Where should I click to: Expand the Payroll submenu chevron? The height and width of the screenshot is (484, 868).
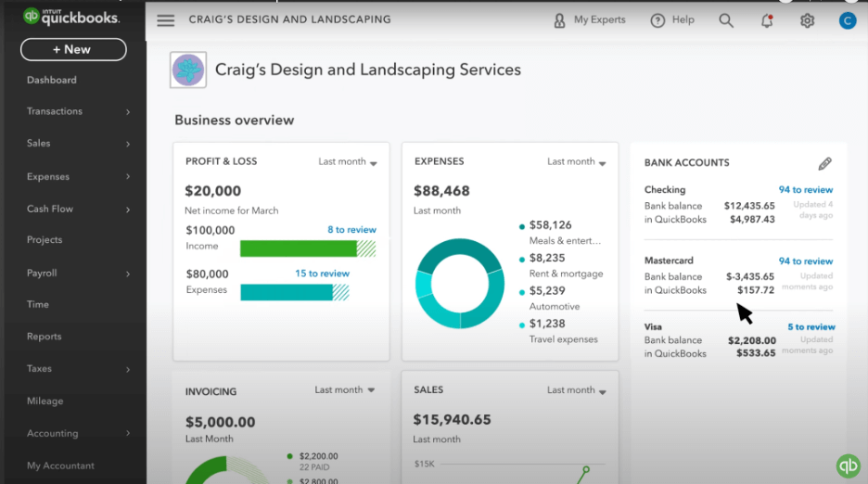tap(128, 274)
